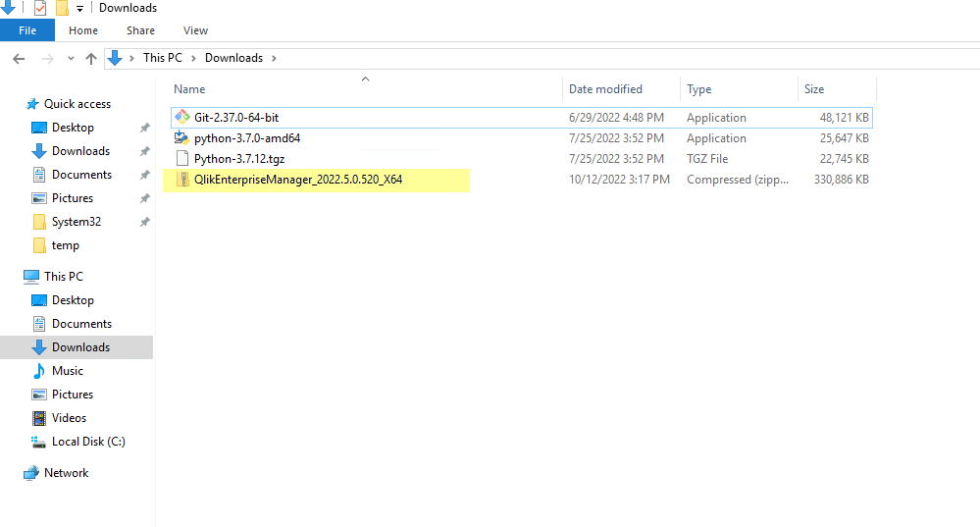980x527 pixels.
Task: Open Videos folder in navigation pane
Action: 69,418
